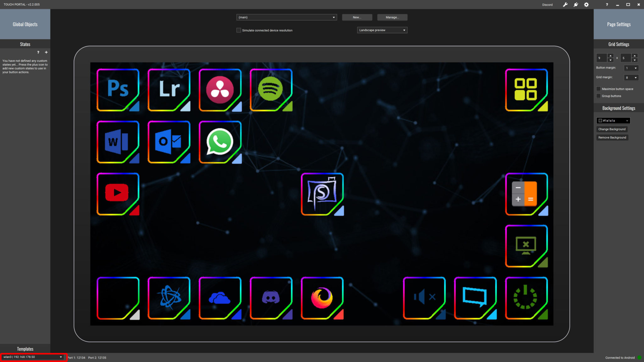Select the Background Settings header
Image resolution: width=644 pixels, height=362 pixels.
619,108
